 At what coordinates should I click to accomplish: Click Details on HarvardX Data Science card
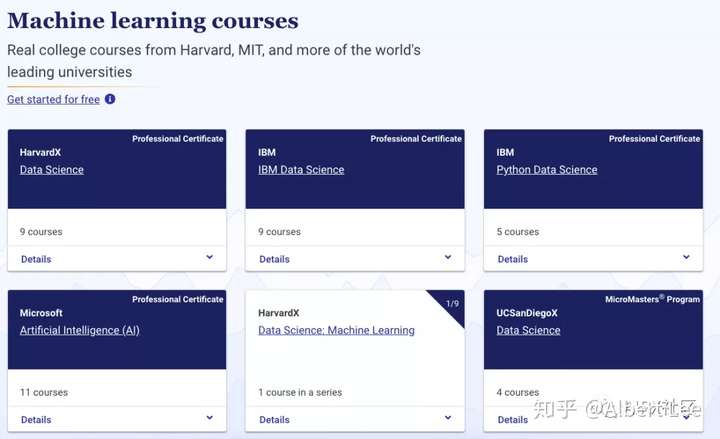36,259
